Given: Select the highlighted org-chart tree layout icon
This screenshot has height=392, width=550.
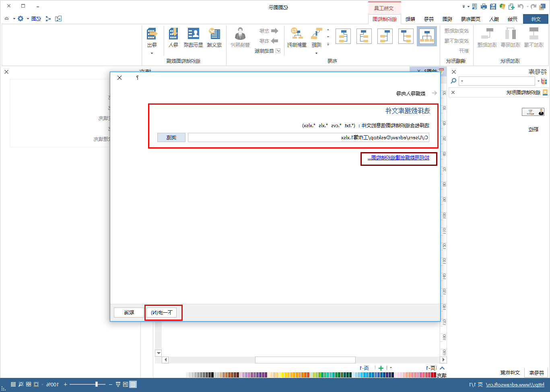Looking at the screenshot, I should coord(427,36).
